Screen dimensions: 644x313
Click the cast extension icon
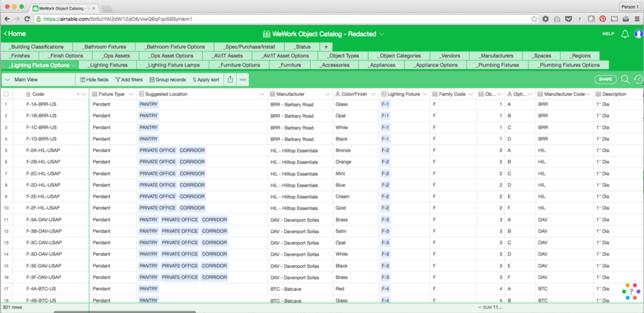coord(614,19)
